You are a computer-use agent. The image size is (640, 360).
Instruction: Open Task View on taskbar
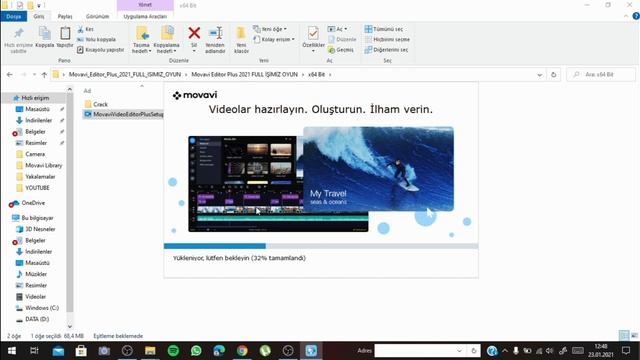tap(35, 351)
